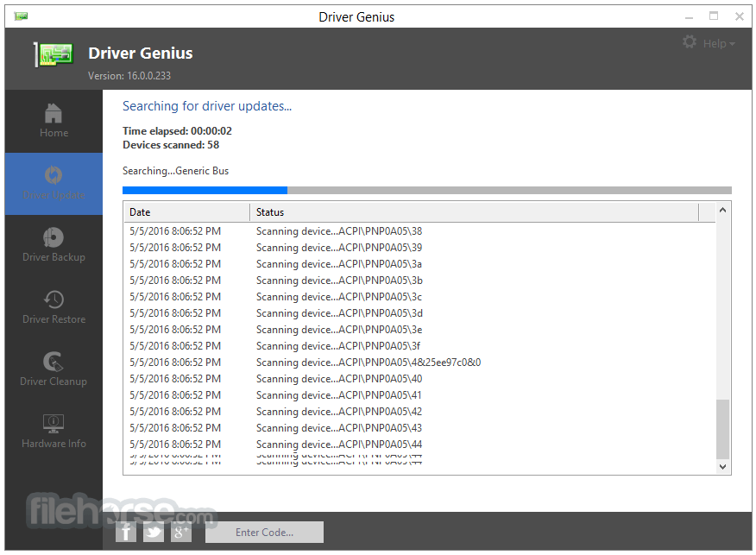Image resolution: width=756 pixels, height=555 pixels.
Task: Click scrollbar up arrow in log list
Action: pos(722,210)
